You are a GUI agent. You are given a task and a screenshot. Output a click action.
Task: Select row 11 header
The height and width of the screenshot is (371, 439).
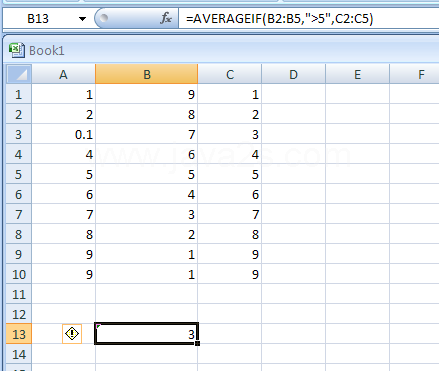point(19,294)
